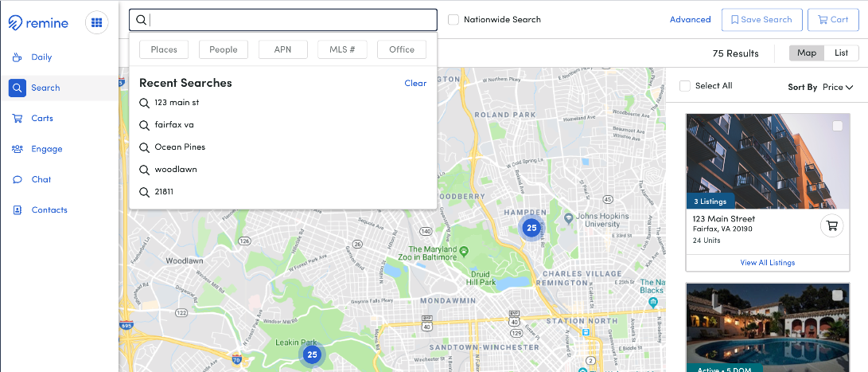Open the Carts sidebar icon
Image resolution: width=868 pixels, height=372 pixels.
click(18, 118)
